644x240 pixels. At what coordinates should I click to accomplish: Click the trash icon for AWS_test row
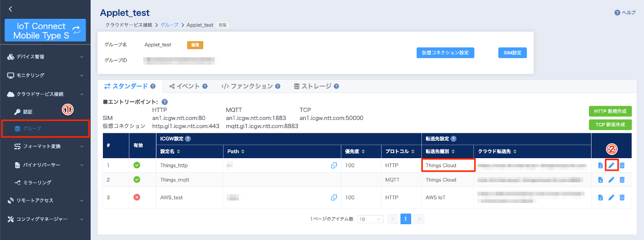coord(622,197)
